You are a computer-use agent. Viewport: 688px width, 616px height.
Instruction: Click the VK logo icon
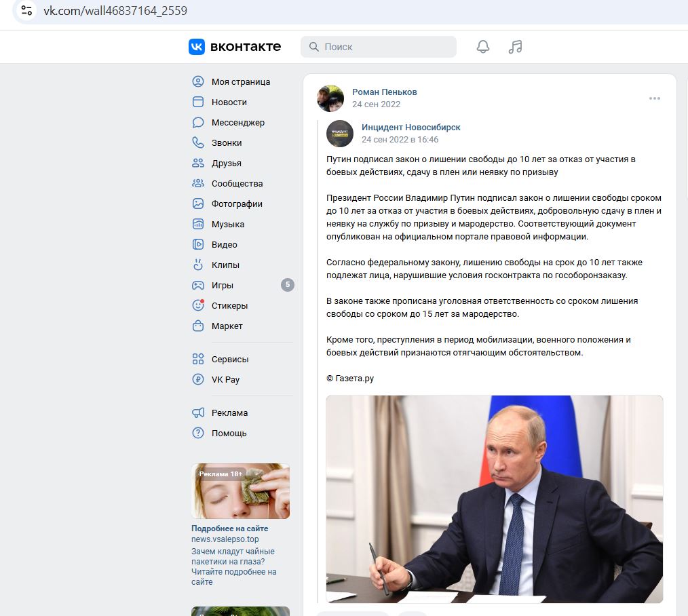(197, 47)
